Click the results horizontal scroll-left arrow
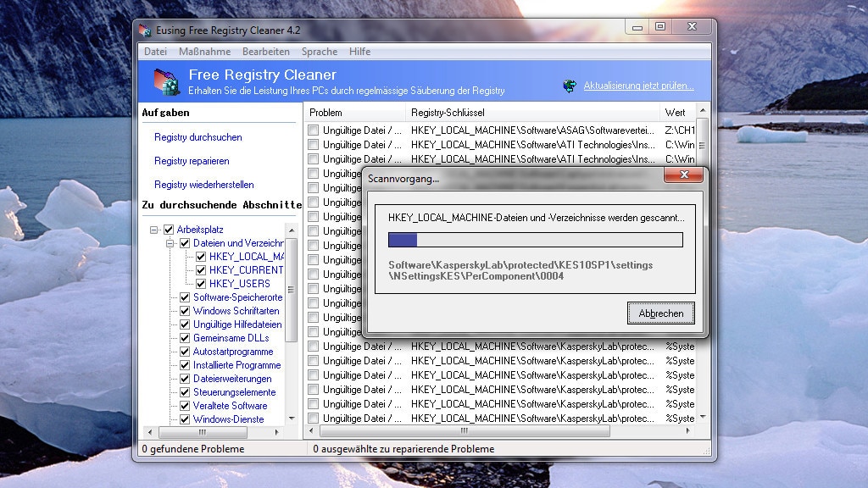 click(x=311, y=430)
